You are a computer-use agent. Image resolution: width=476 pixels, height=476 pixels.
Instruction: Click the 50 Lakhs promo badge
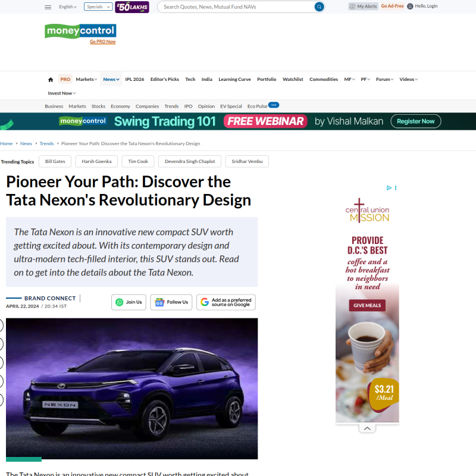[x=132, y=7]
